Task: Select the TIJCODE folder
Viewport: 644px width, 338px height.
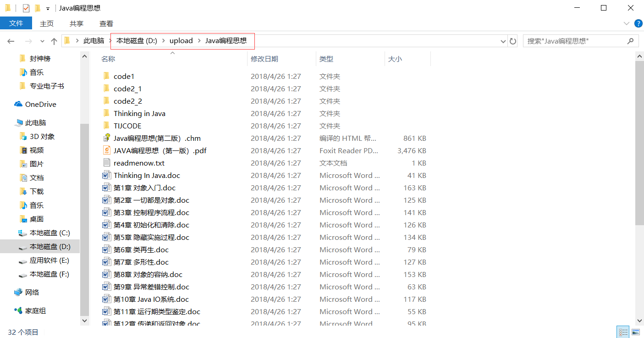Action: [127, 126]
